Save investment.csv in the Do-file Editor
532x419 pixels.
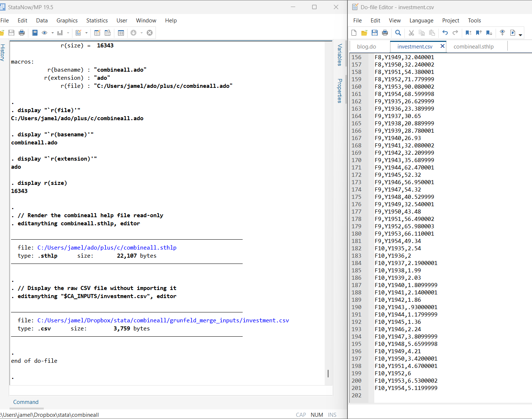(x=375, y=33)
